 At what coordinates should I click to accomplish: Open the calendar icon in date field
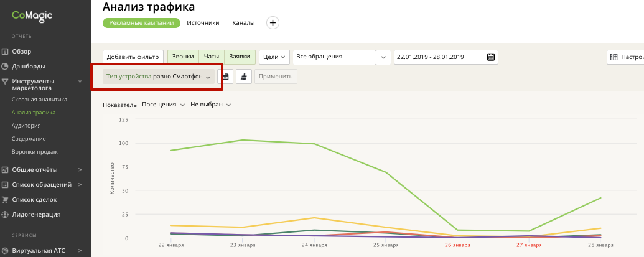491,57
